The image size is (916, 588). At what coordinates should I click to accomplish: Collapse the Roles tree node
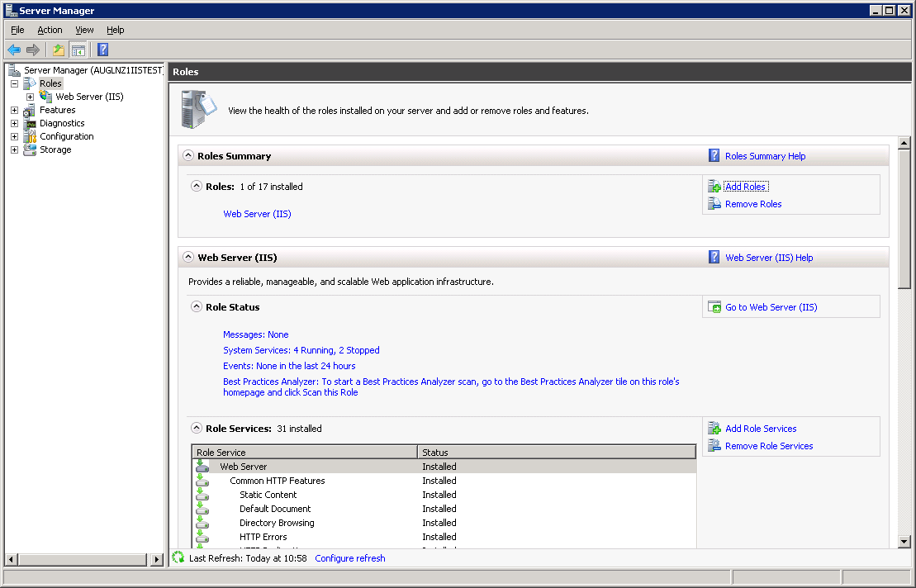(x=15, y=83)
